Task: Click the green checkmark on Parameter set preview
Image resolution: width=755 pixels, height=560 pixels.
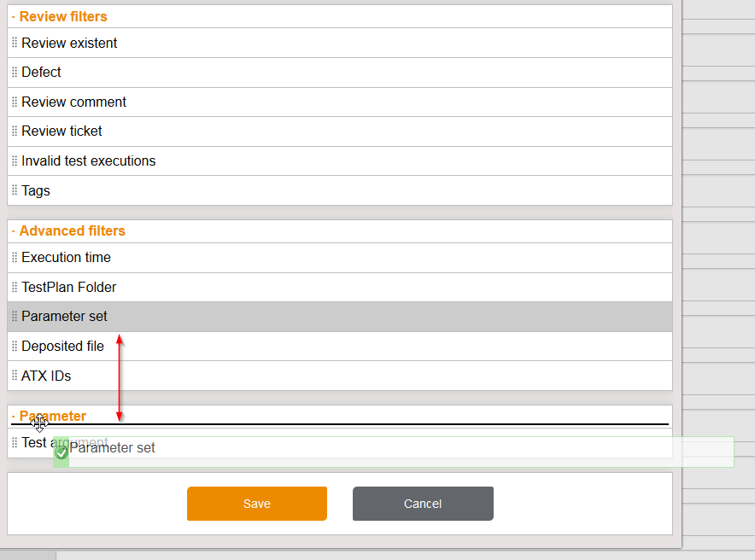Action: 60,452
